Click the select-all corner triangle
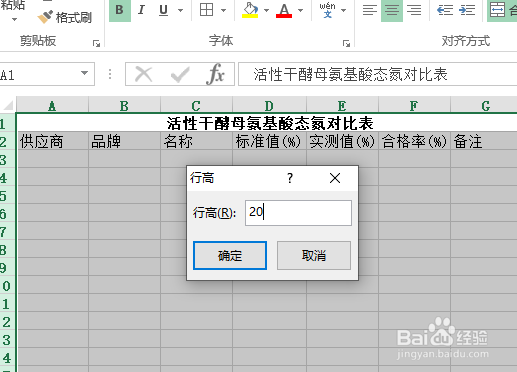This screenshot has height=372, width=517. pyautogui.click(x=8, y=105)
